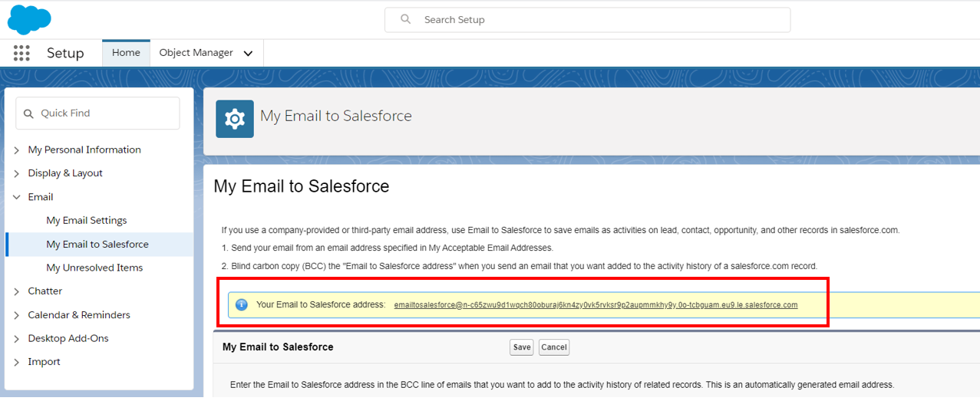Collapse the Email section
Image resolution: width=980 pixels, height=401 pixels.
tap(17, 197)
